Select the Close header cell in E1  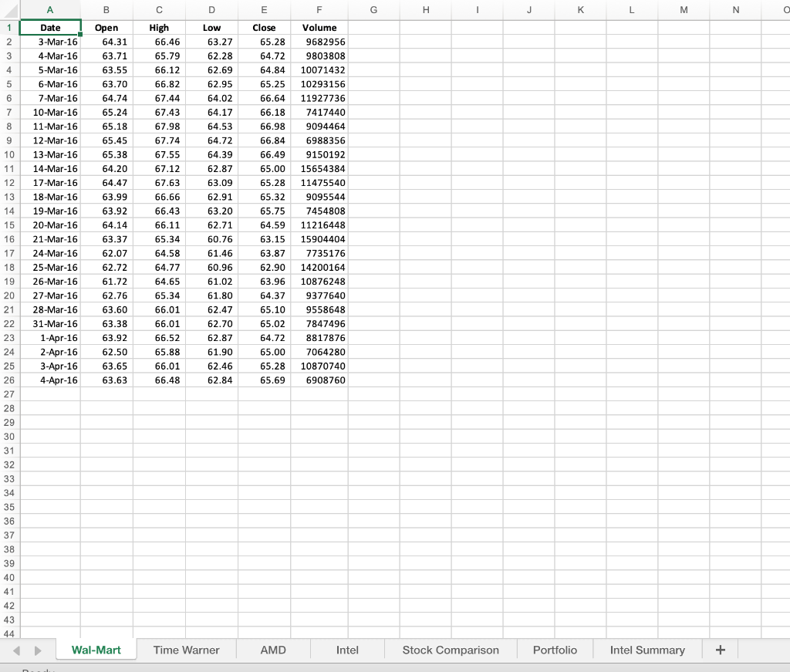click(264, 27)
